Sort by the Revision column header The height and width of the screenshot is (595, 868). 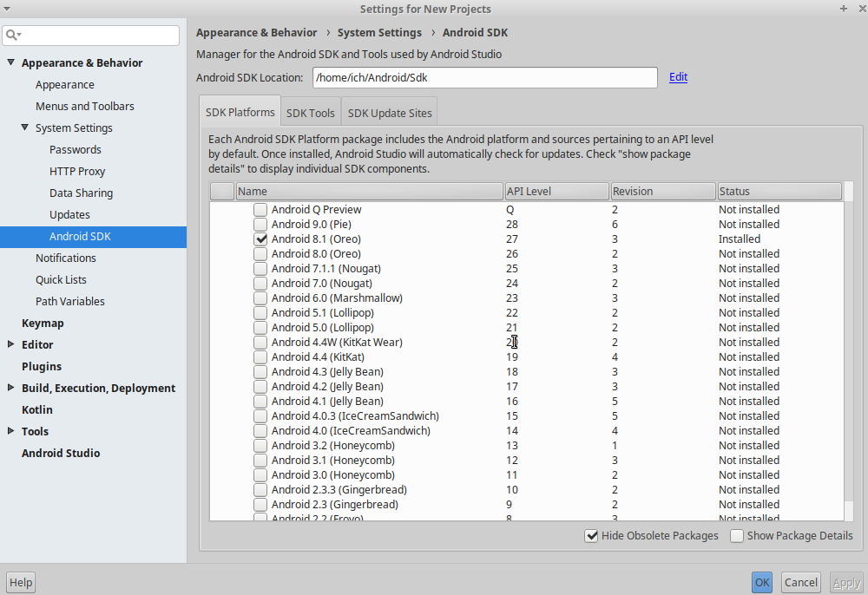coord(663,192)
